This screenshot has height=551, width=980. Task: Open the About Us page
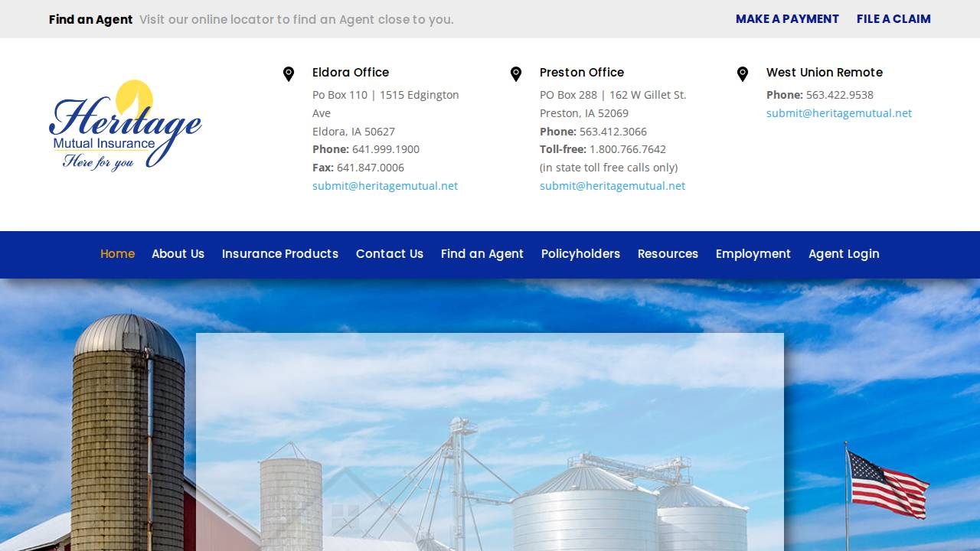click(x=178, y=254)
